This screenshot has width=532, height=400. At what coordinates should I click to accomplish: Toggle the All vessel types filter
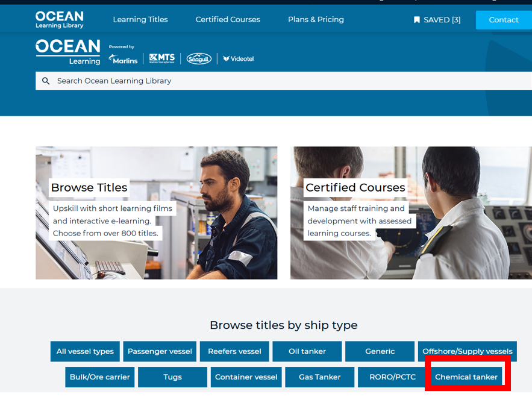[84, 351]
